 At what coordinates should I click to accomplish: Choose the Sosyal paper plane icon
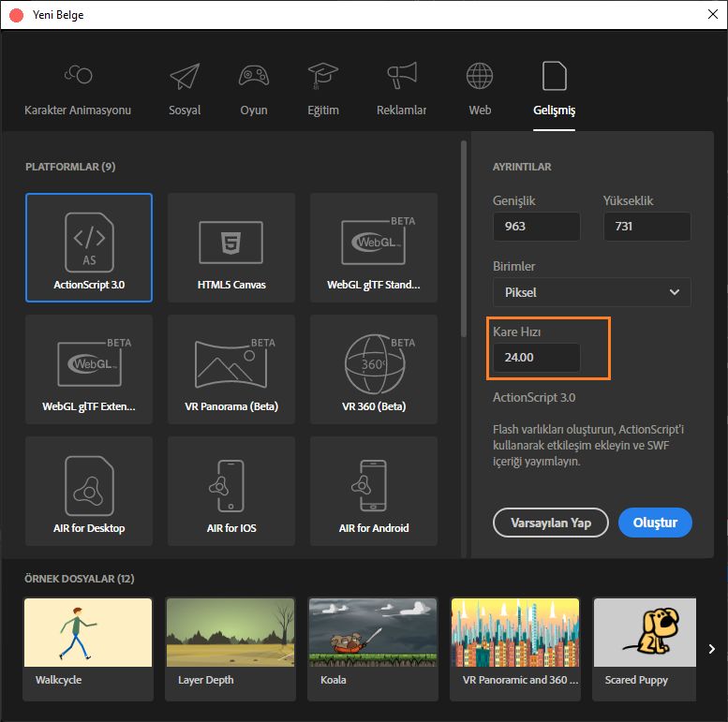tap(185, 76)
